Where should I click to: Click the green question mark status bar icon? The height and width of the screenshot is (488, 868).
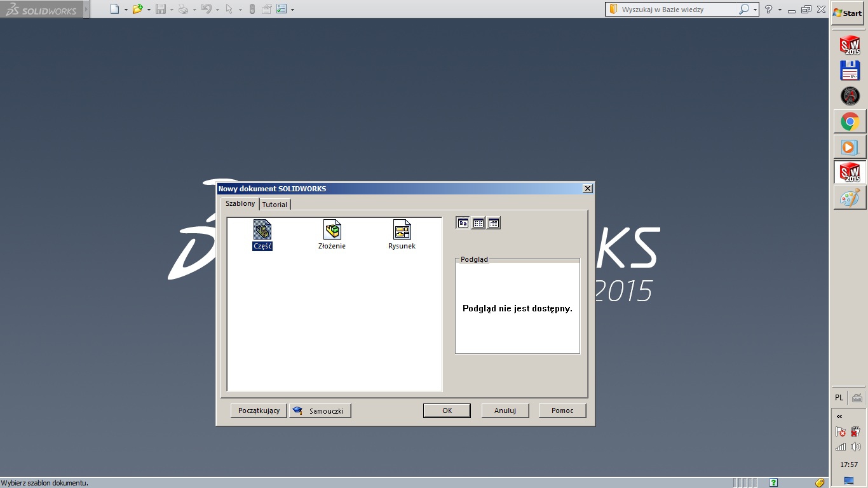[773, 483]
